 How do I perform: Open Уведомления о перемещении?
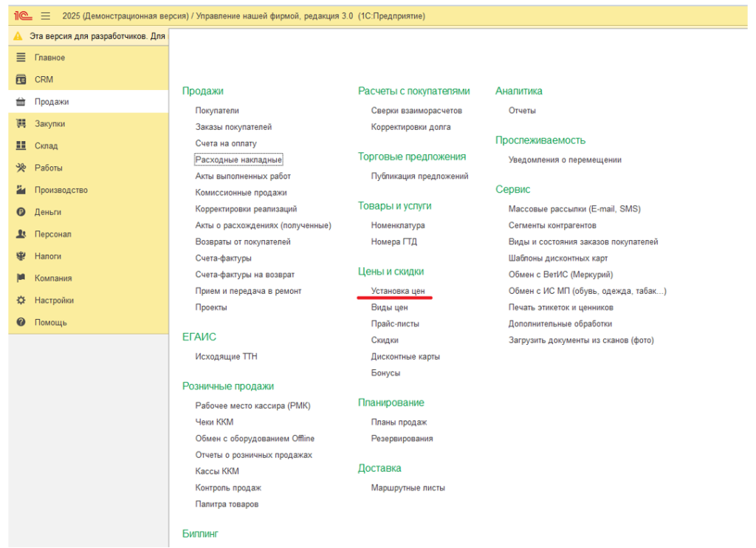pyautogui.click(x=565, y=160)
